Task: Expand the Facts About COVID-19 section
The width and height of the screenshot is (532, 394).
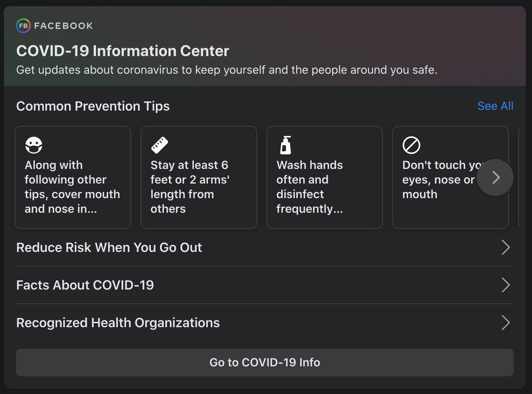Action: [x=85, y=285]
